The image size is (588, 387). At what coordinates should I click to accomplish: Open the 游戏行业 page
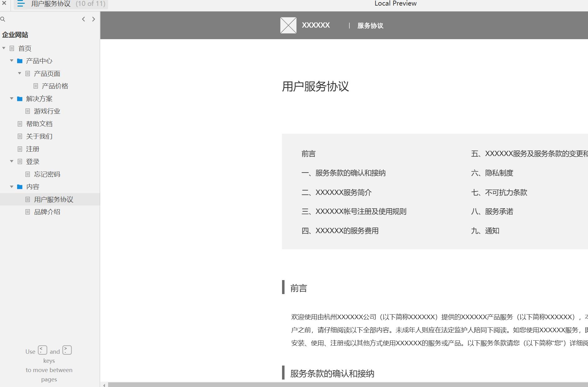(x=47, y=111)
